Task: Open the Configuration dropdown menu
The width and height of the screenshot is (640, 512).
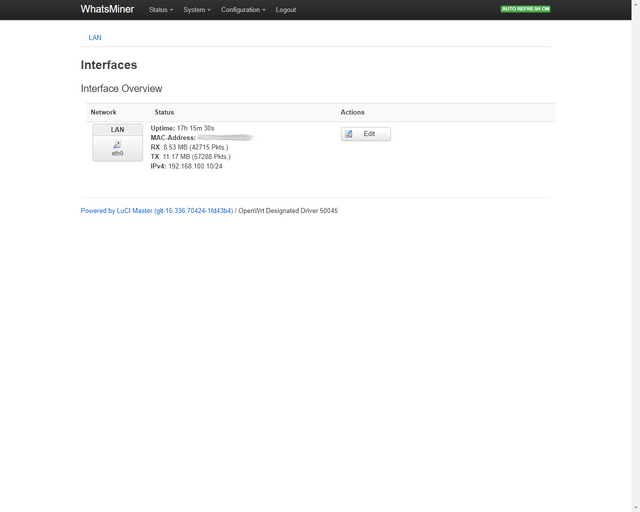Action: click(243, 10)
